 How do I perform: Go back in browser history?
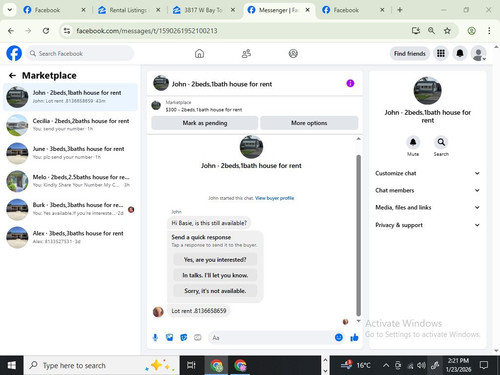(11, 31)
